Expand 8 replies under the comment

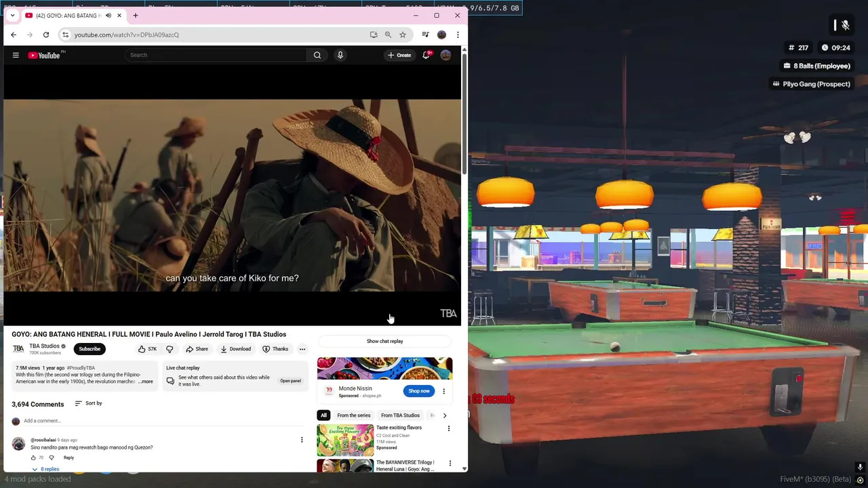tap(45, 469)
